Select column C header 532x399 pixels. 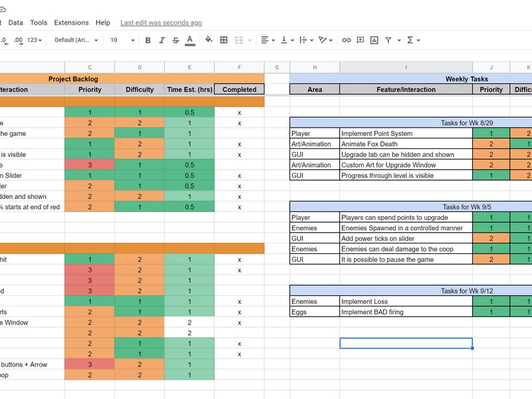[90, 67]
